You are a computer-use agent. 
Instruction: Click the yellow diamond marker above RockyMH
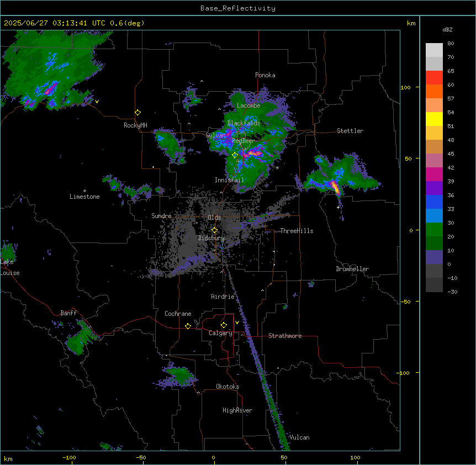coord(138,113)
